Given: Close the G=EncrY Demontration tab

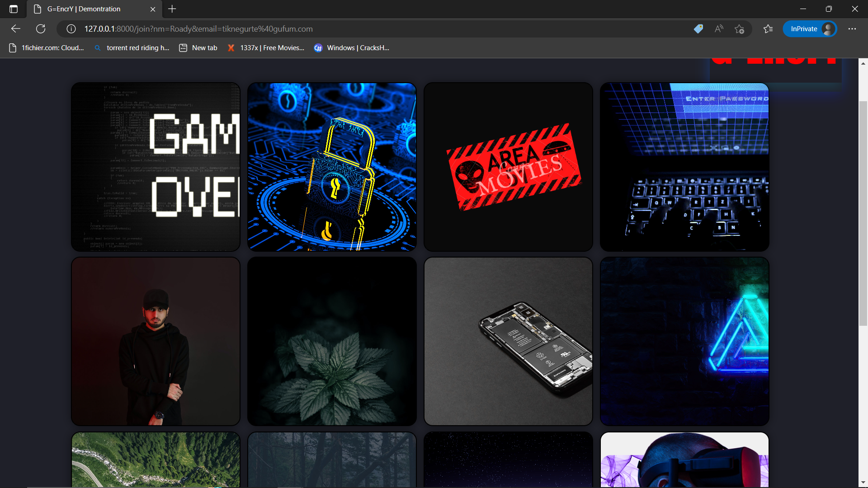Looking at the screenshot, I should coord(153,9).
